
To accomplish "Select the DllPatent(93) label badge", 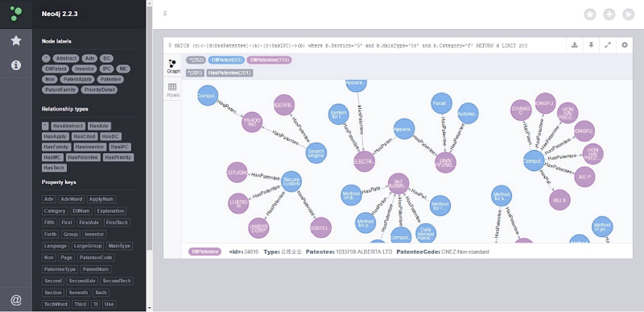I will tap(226, 60).
